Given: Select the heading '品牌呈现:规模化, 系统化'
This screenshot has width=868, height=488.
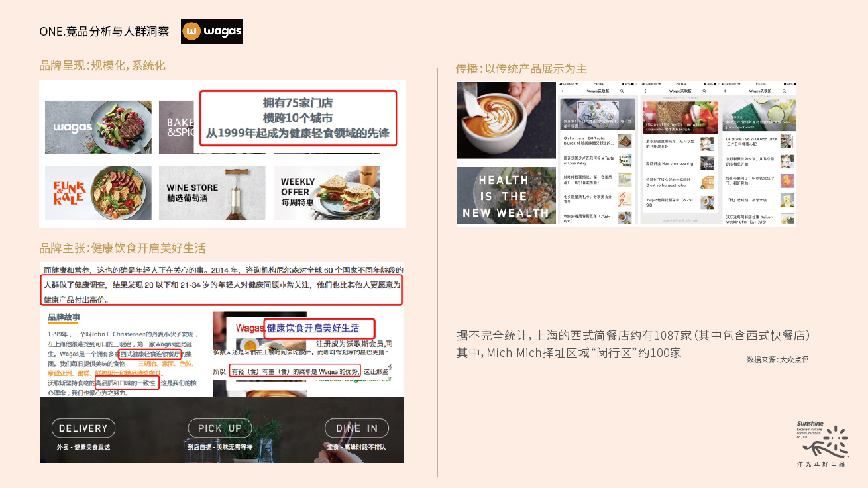Looking at the screenshot, I should 102,66.
